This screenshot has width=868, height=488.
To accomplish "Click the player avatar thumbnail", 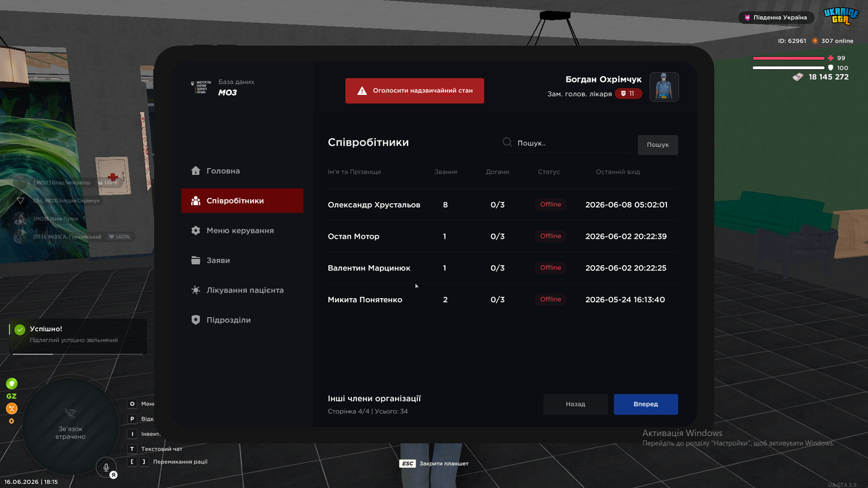I will (x=665, y=87).
